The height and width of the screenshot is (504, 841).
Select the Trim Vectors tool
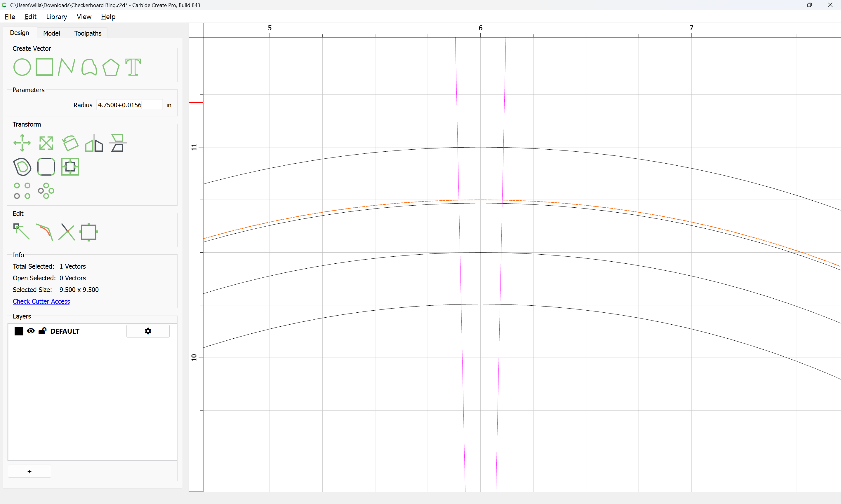click(67, 232)
